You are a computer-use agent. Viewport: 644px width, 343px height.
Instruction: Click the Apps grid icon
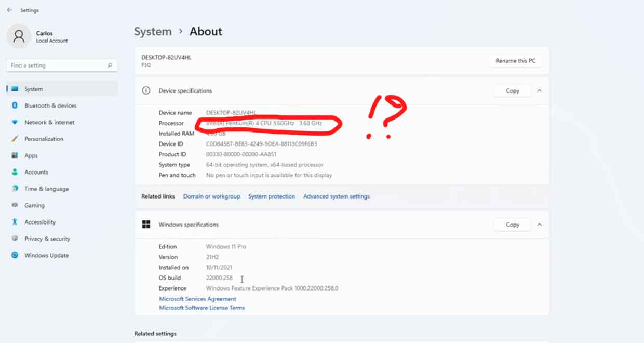(15, 155)
